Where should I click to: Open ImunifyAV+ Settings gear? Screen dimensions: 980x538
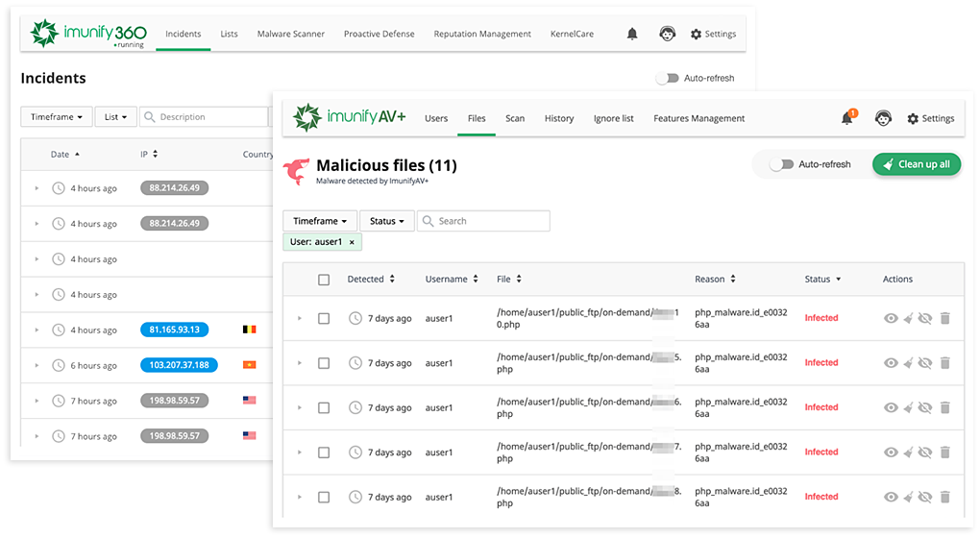pos(930,118)
